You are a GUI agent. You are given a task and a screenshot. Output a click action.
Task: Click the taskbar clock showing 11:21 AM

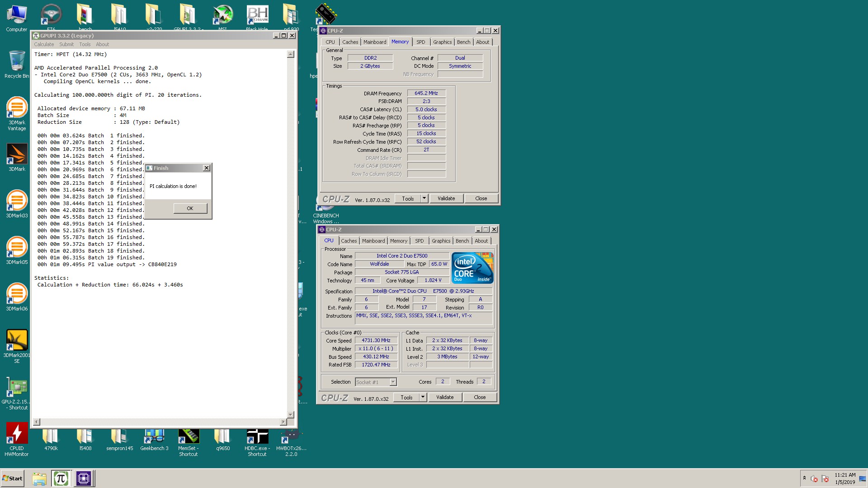click(845, 479)
